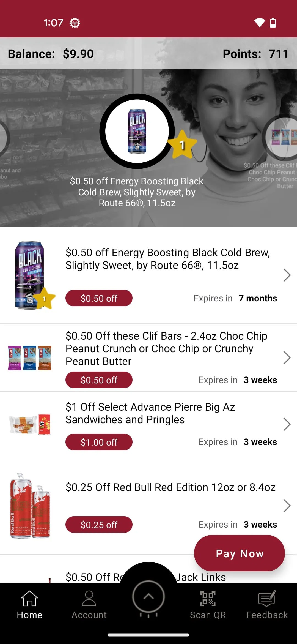Tap the Wi-Fi status icon

tap(259, 23)
